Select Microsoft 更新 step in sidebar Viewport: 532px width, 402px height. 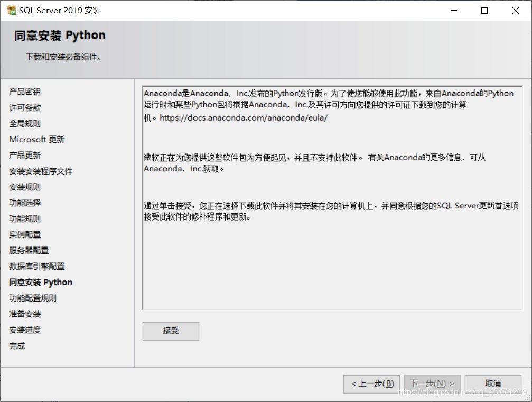36,139
